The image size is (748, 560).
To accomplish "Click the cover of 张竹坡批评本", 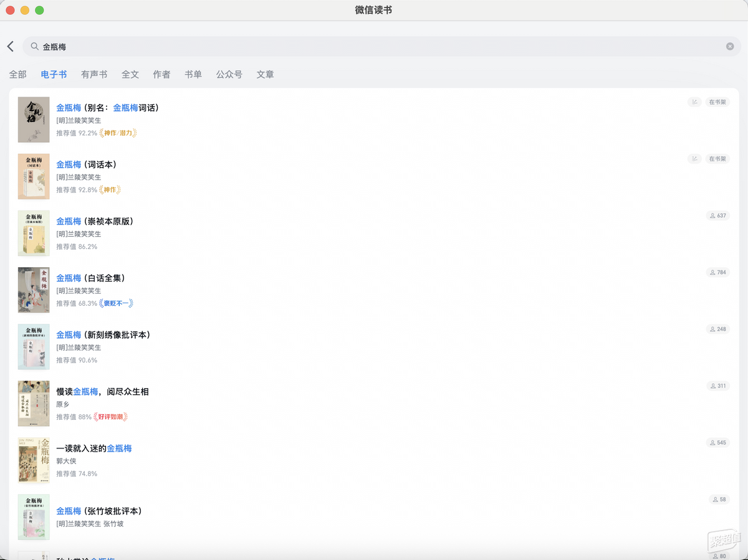I will (34, 517).
